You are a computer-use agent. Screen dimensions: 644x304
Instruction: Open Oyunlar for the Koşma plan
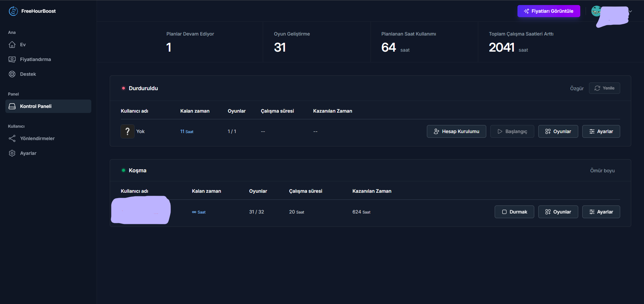coord(558,212)
